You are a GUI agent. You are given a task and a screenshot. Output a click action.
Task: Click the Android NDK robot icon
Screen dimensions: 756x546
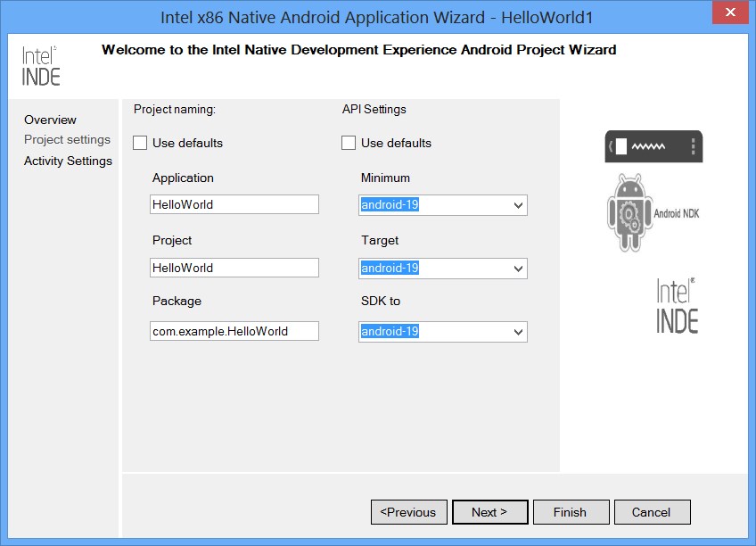(629, 212)
